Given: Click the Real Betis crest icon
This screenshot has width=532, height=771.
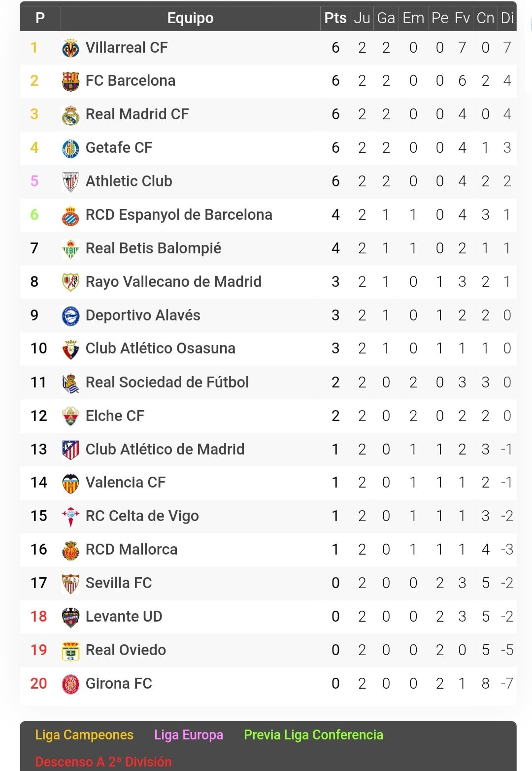Looking at the screenshot, I should click(70, 248).
